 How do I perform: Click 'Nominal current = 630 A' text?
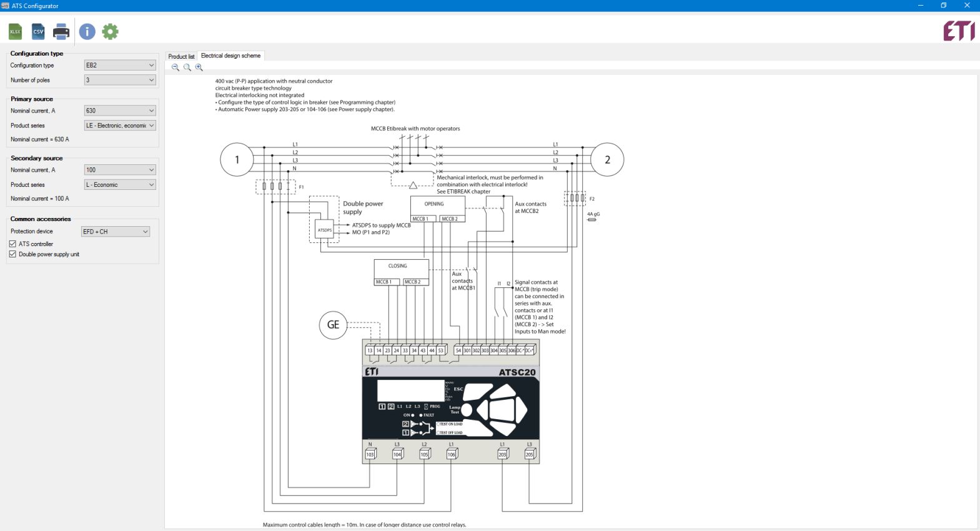tap(40, 139)
